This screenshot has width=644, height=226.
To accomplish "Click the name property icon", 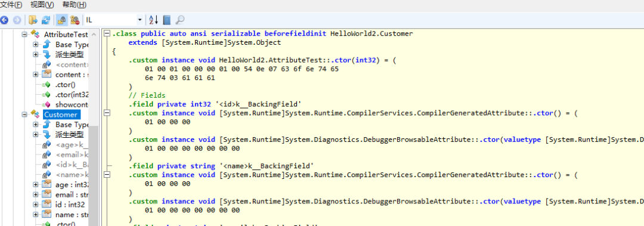I will 47,215.
